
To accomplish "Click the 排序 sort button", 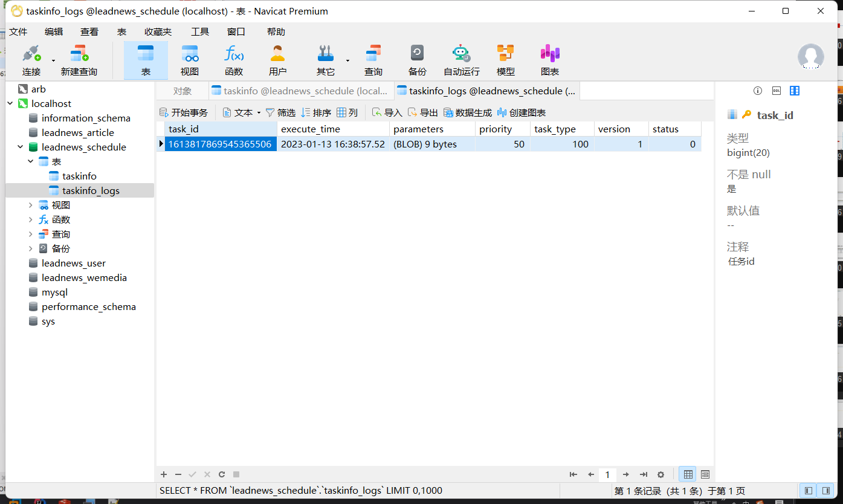I will click(x=316, y=112).
